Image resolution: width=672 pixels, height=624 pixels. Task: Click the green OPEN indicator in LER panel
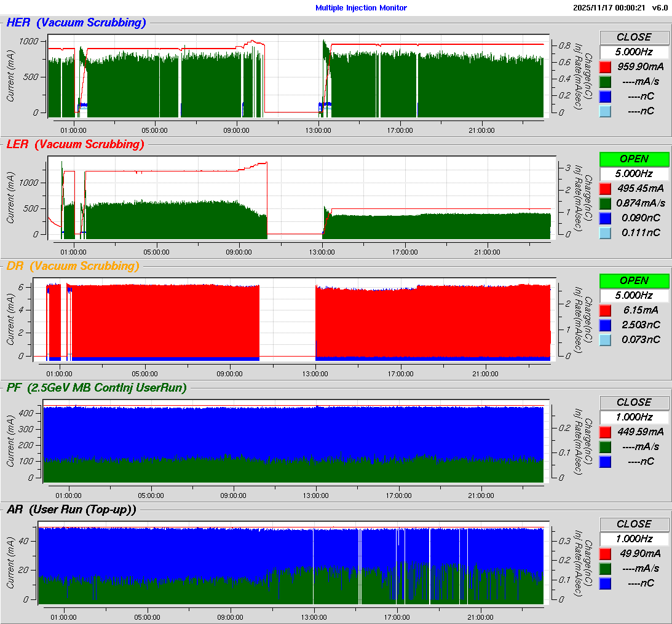634,159
